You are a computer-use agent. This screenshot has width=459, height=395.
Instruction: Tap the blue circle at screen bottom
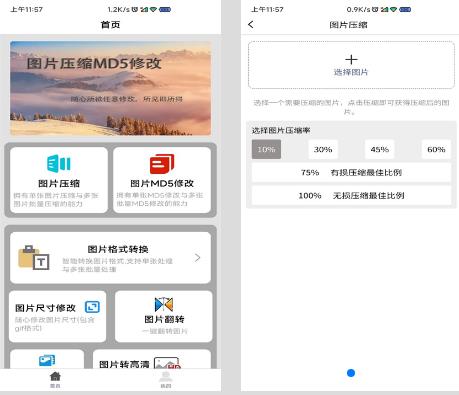tap(351, 373)
